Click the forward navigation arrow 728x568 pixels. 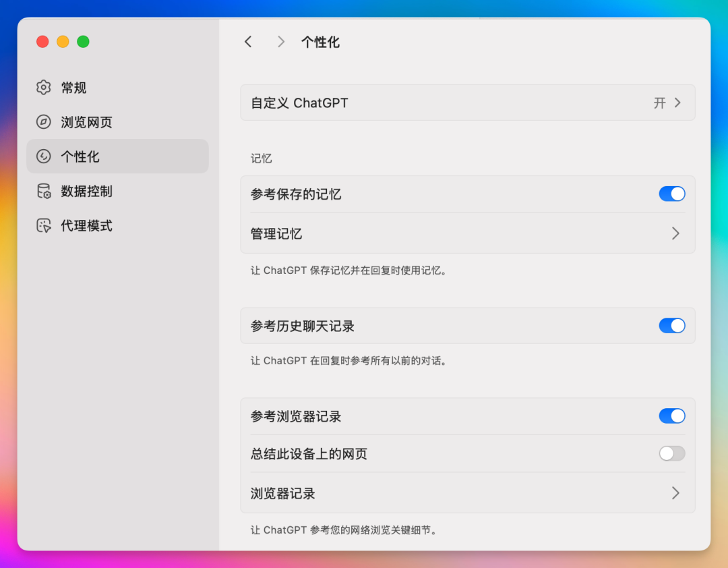pos(280,41)
